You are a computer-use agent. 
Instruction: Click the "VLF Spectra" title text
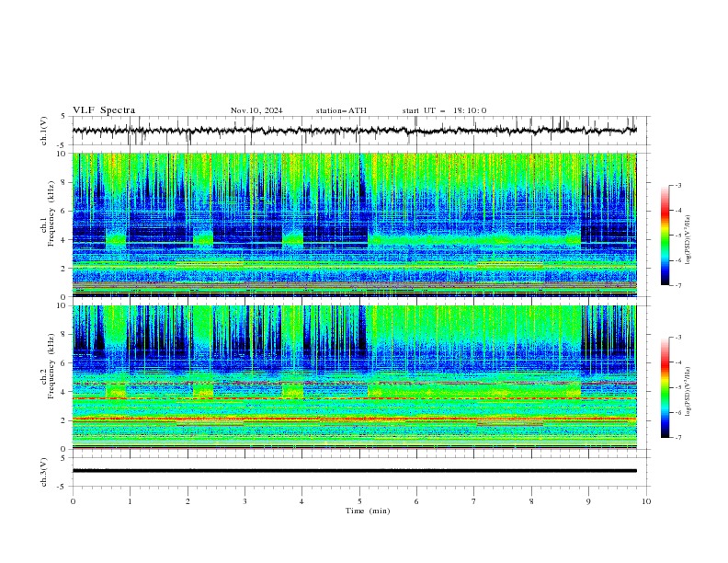click(104, 110)
